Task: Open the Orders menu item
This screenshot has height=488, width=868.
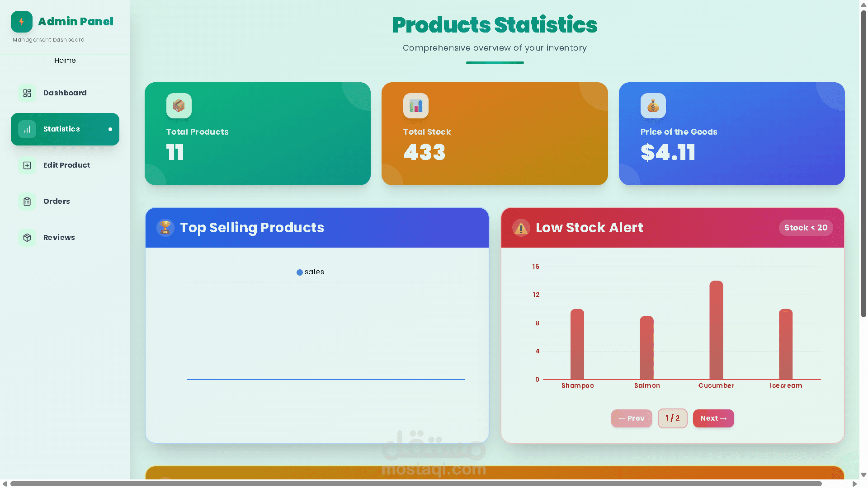Action: click(x=57, y=202)
